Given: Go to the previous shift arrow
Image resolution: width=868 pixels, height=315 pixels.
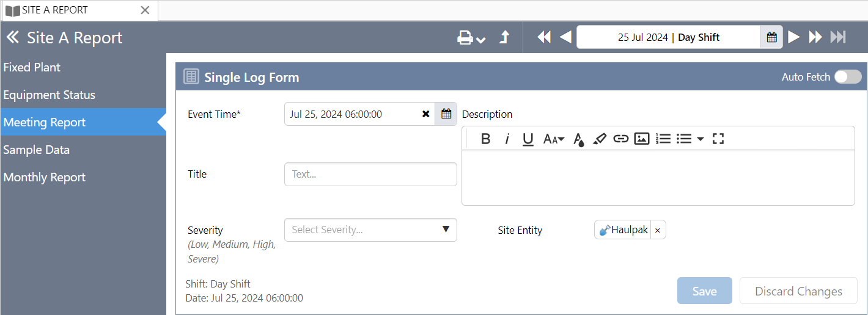Looking at the screenshot, I should 565,37.
